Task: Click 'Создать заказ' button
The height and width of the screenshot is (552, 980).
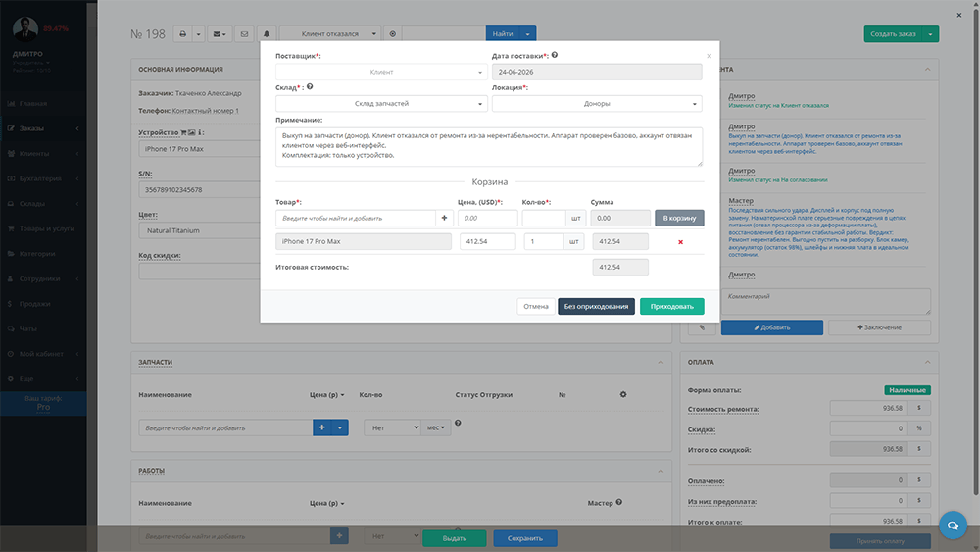Action: click(x=893, y=33)
